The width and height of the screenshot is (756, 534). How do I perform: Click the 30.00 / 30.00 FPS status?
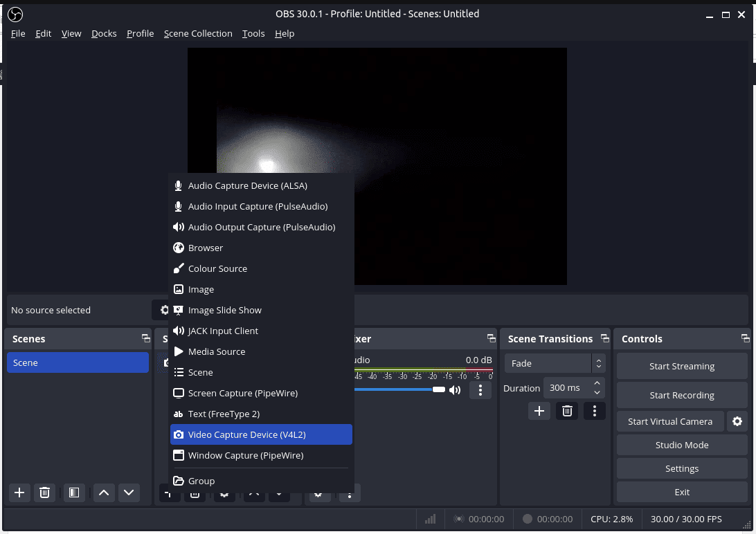point(686,519)
